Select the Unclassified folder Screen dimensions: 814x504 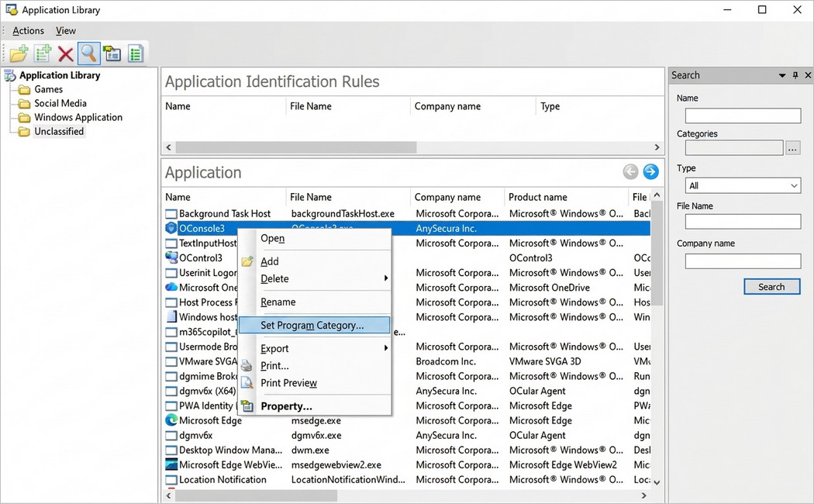[x=59, y=131]
